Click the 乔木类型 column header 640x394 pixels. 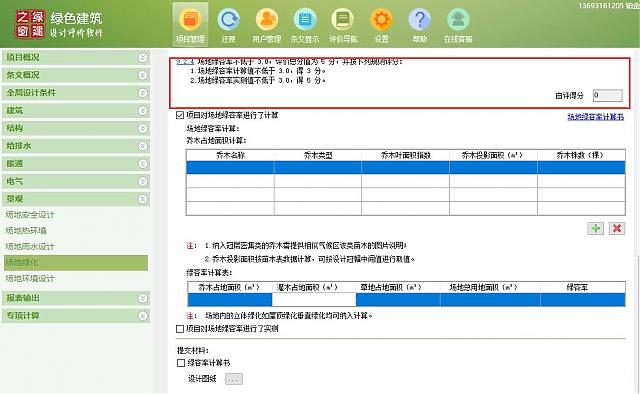pyautogui.click(x=318, y=155)
